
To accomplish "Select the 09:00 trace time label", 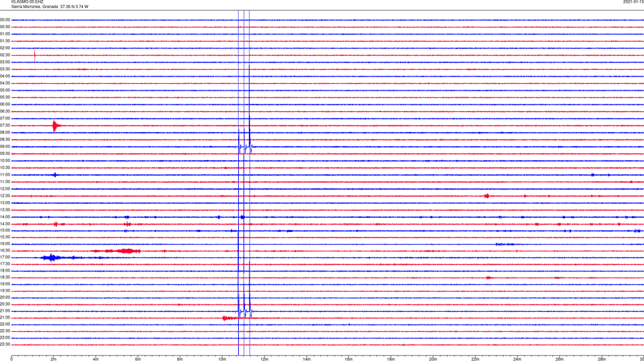I will (x=5, y=147).
